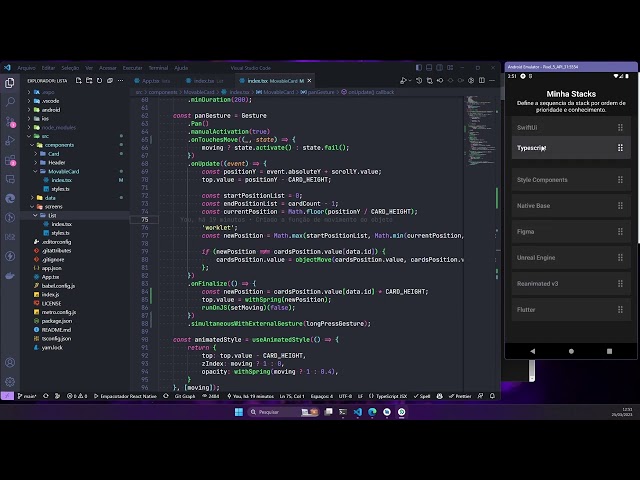Collapse the MovableCard folder
The width and height of the screenshot is (640, 480).
click(64, 171)
